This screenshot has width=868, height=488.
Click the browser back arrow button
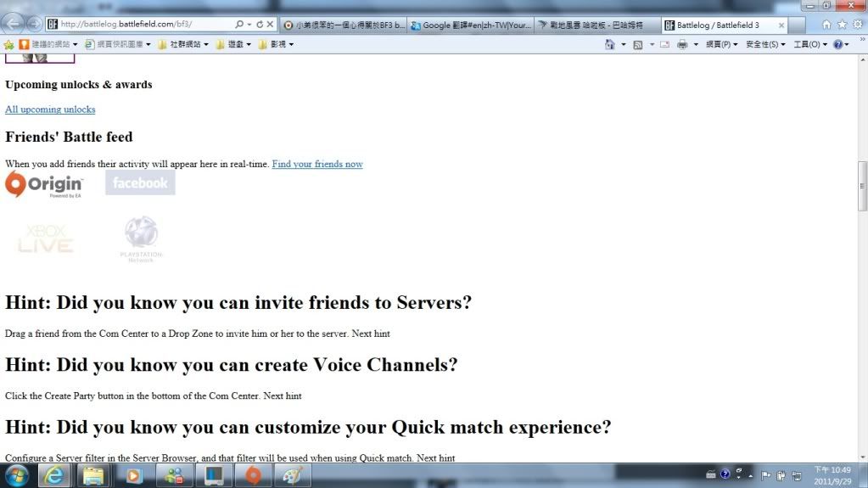14,25
